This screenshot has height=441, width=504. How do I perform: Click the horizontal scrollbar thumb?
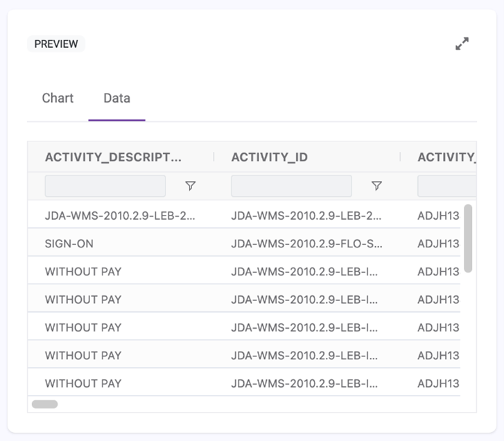click(44, 404)
